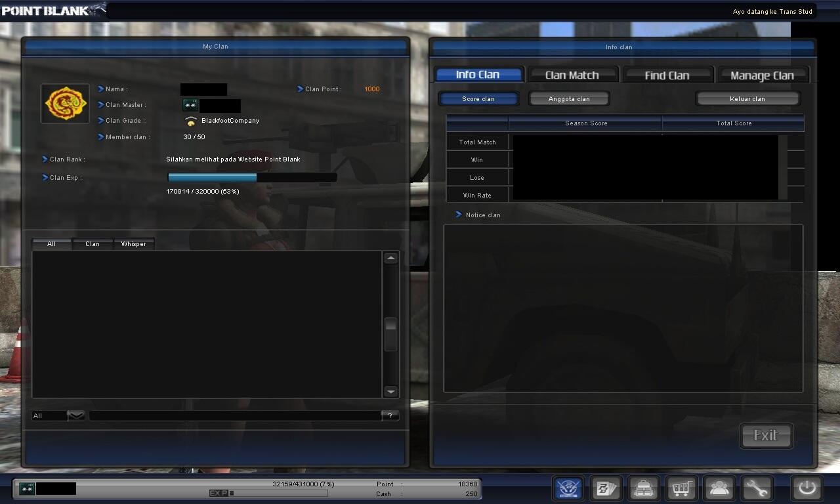This screenshot has width=840, height=504.
Task: Open the inventory backpack icon
Action: 644,488
